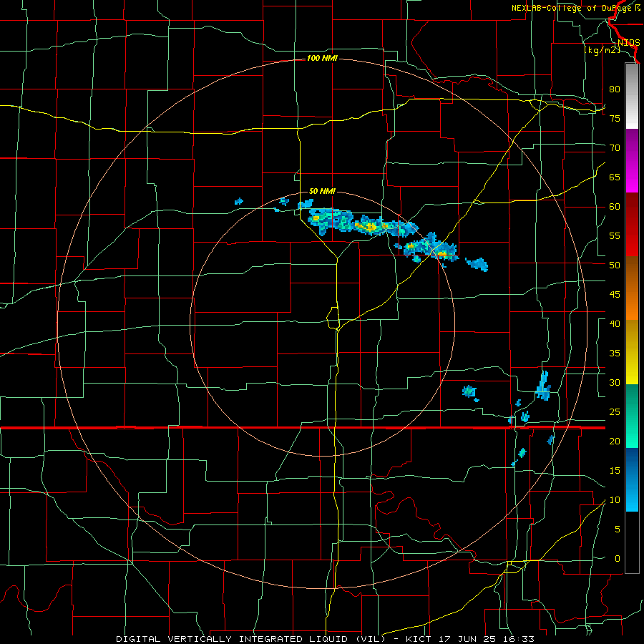Click the 65 value on the color scale
Viewport: 644px width, 644px height.
[615, 177]
